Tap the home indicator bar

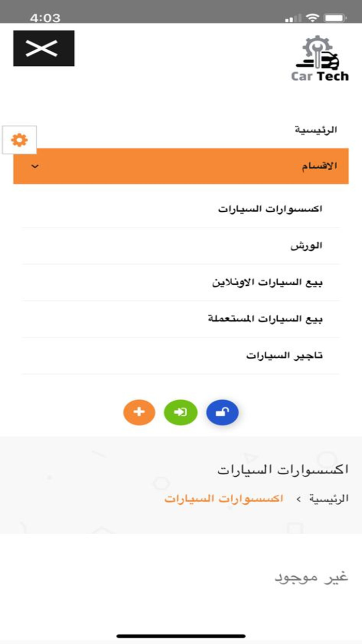(x=181, y=636)
